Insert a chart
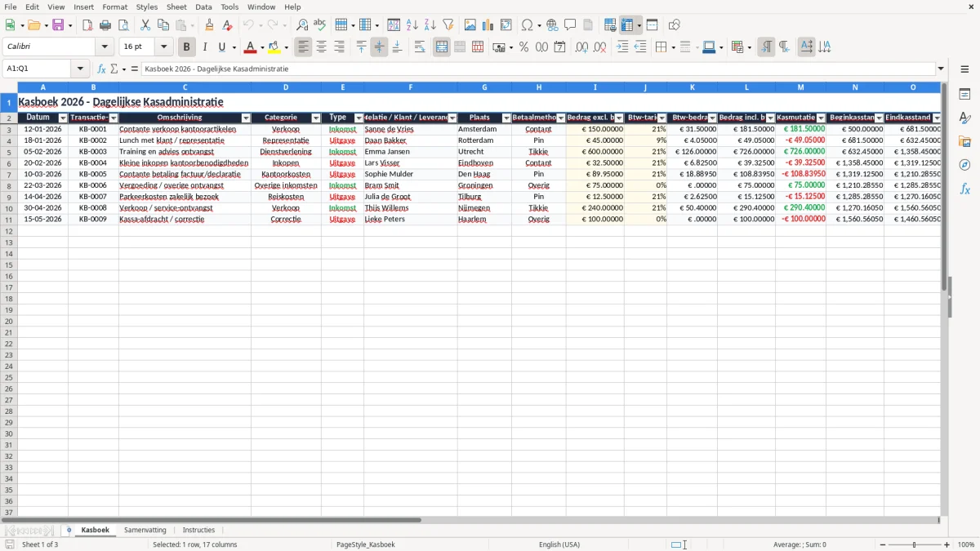Screen dimensions: 980x551 click(488, 25)
